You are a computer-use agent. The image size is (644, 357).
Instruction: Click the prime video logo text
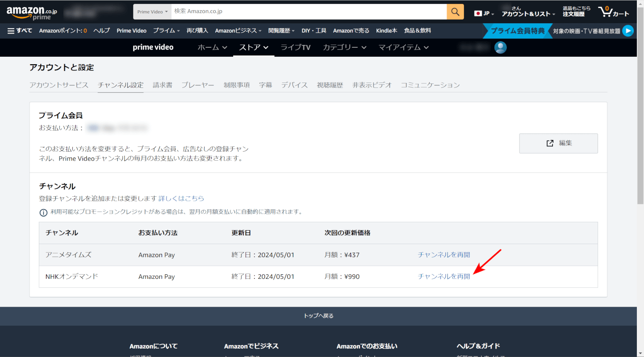point(153,47)
